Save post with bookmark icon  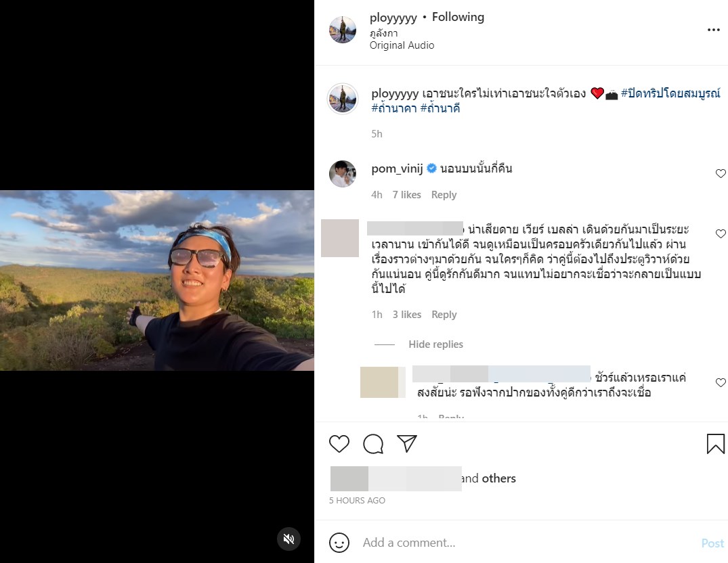[715, 444]
